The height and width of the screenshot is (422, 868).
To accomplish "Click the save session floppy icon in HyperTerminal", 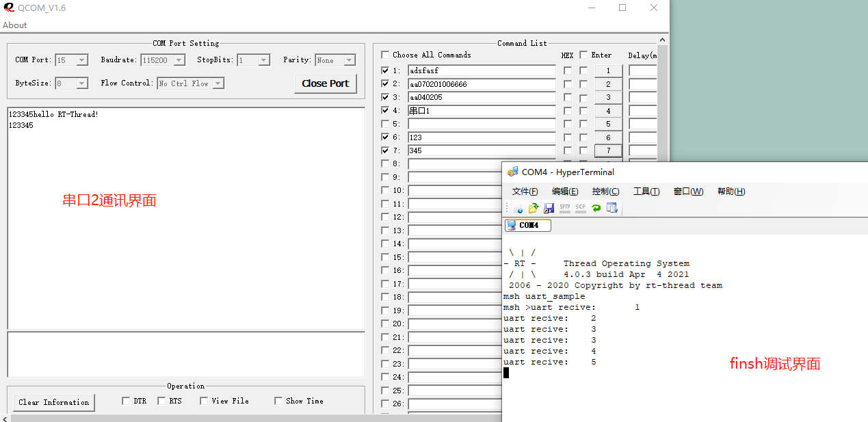I will [x=549, y=208].
